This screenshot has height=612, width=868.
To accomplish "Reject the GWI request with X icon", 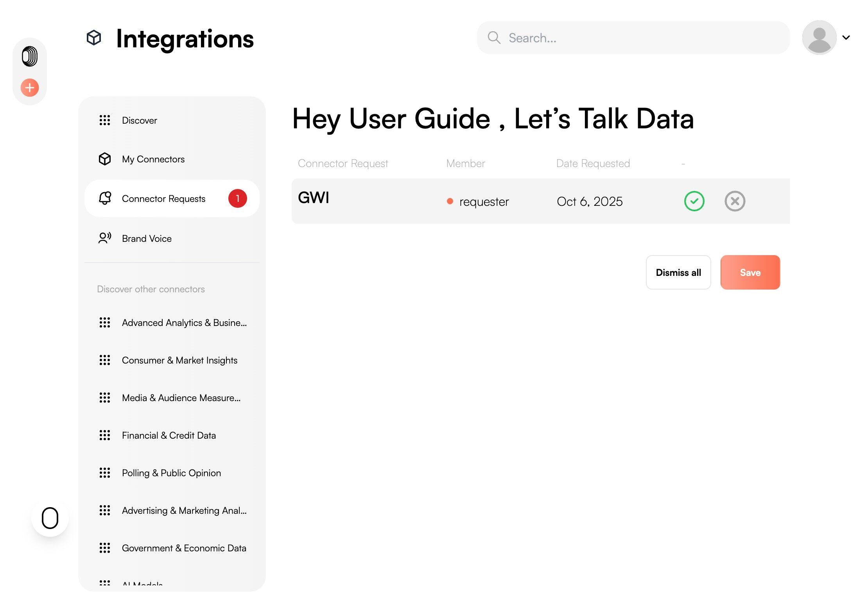I will (x=735, y=201).
